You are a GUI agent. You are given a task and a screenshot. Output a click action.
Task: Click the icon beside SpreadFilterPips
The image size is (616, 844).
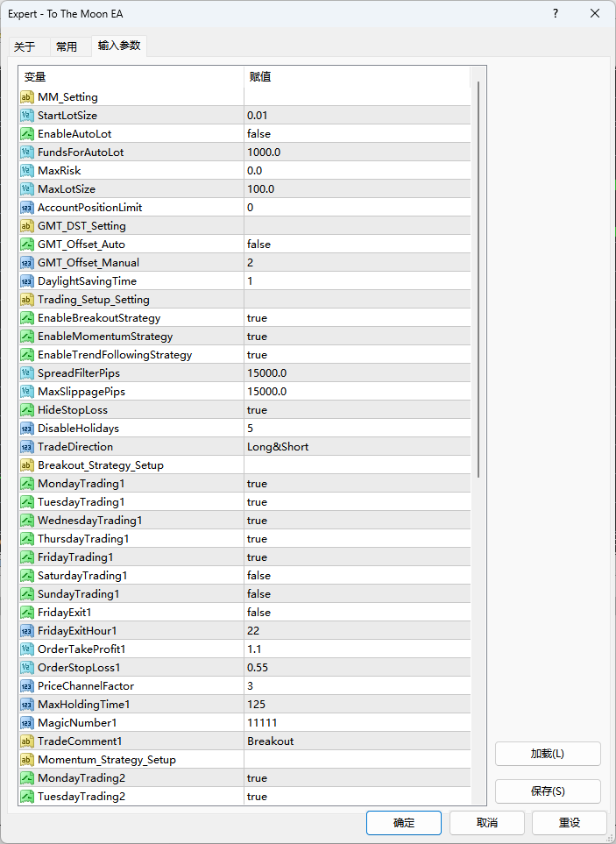coord(27,373)
